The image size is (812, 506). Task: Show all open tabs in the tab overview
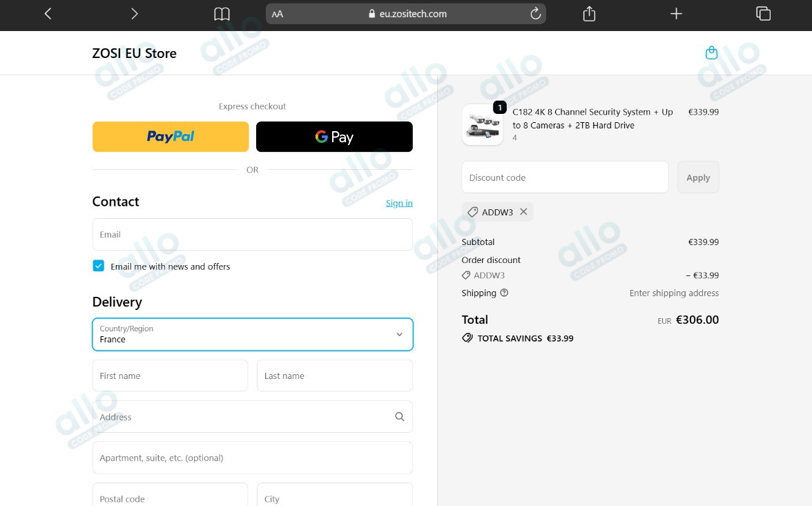click(763, 14)
